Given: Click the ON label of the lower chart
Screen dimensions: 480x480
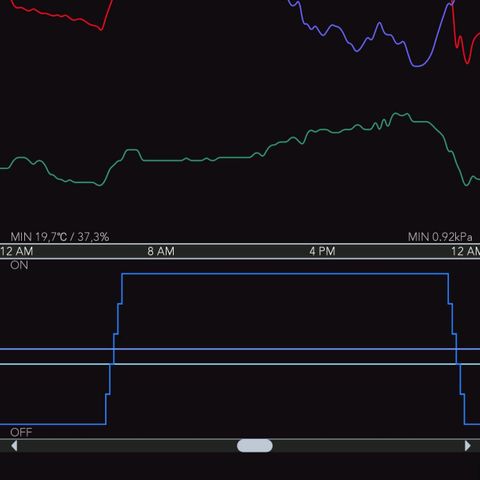Looking at the screenshot, I should pyautogui.click(x=19, y=265).
